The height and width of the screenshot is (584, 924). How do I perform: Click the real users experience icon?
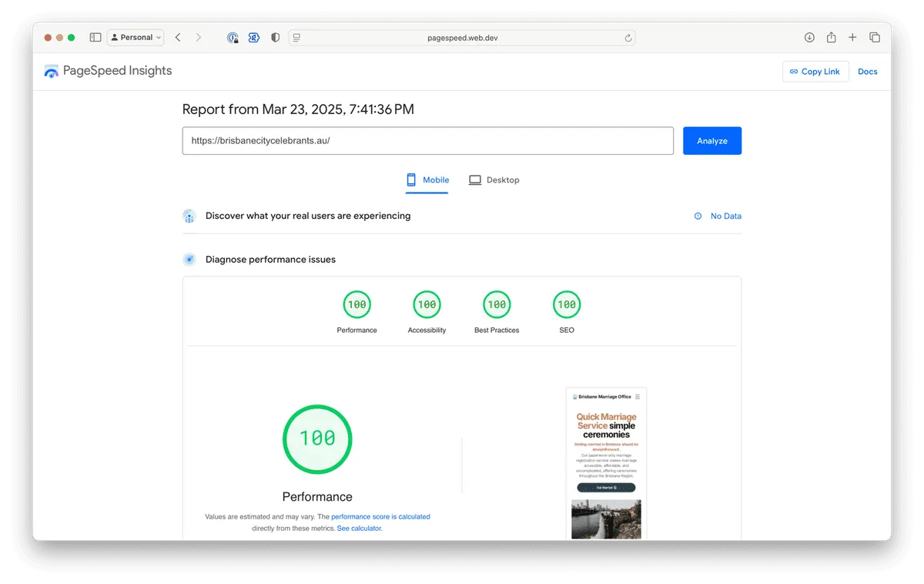(189, 216)
